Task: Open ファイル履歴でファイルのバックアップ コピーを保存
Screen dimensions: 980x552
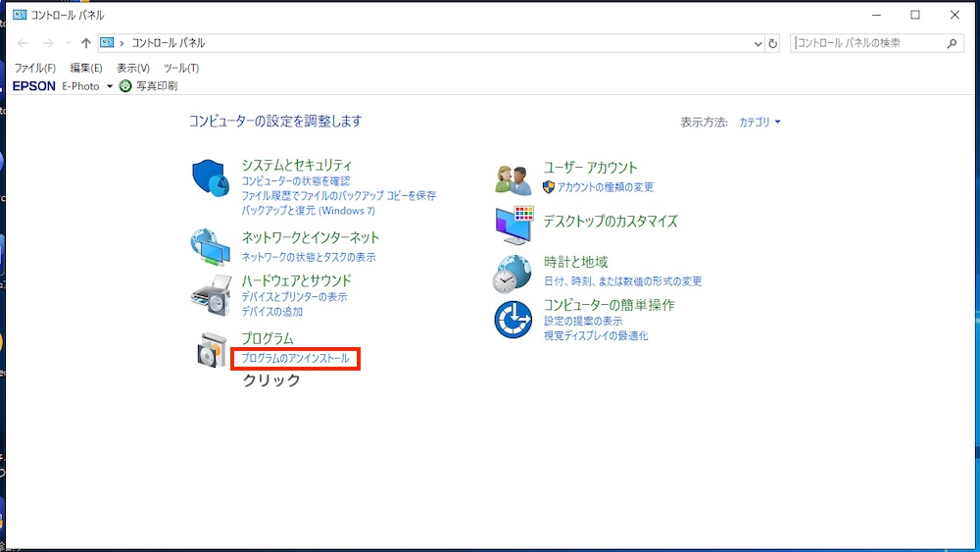Action: [x=339, y=196]
